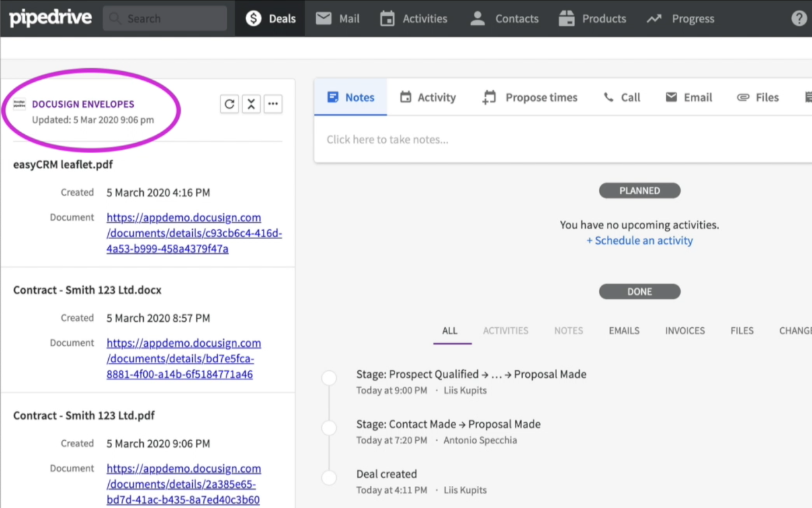Focus the Search input field
The height and width of the screenshot is (508, 812).
[x=165, y=19]
